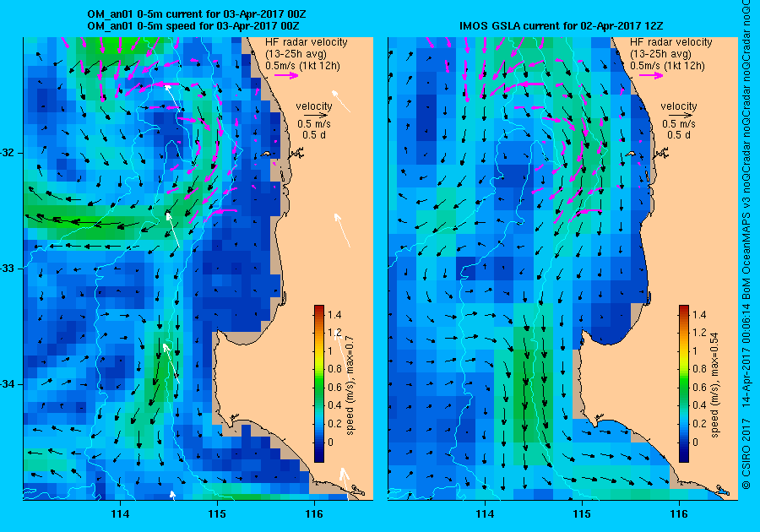Click longitude label 114 under left map
760x532 pixels.
coord(120,513)
